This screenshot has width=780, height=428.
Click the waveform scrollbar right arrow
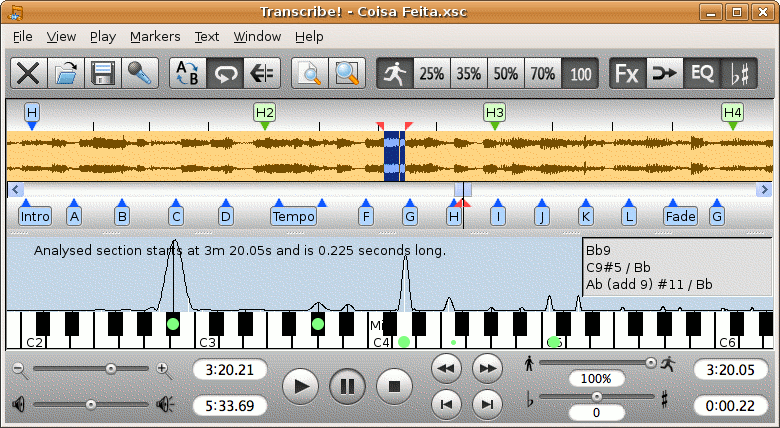click(x=765, y=189)
